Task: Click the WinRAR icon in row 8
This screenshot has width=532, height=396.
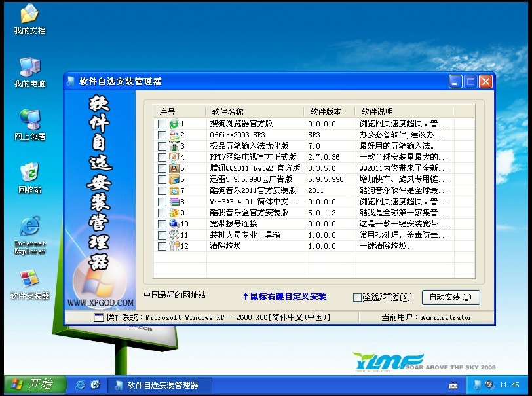Action: [174, 202]
